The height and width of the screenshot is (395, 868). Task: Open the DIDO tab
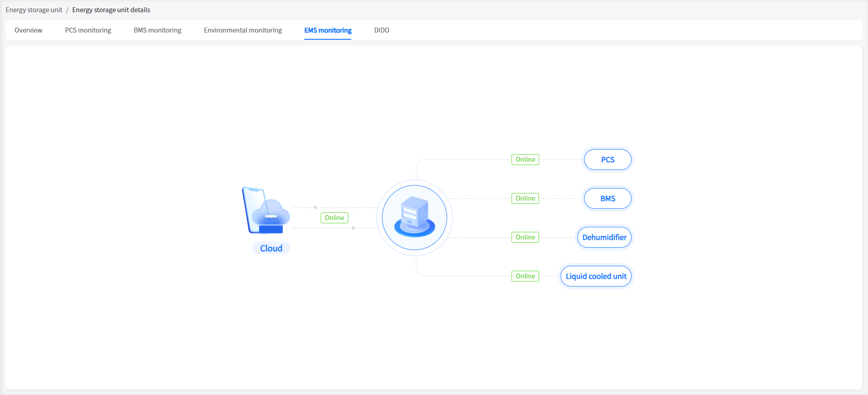pos(382,30)
